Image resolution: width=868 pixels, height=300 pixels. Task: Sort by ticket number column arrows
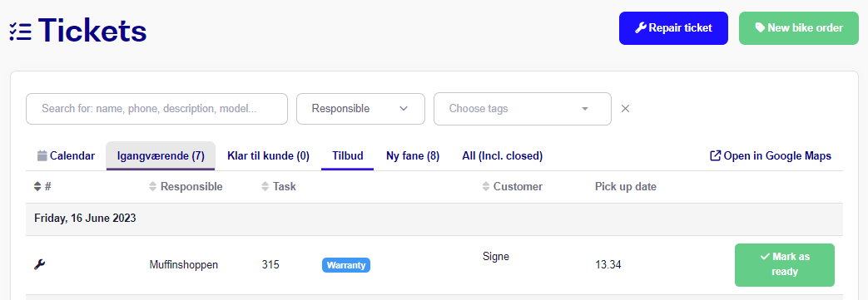pyautogui.click(x=37, y=187)
